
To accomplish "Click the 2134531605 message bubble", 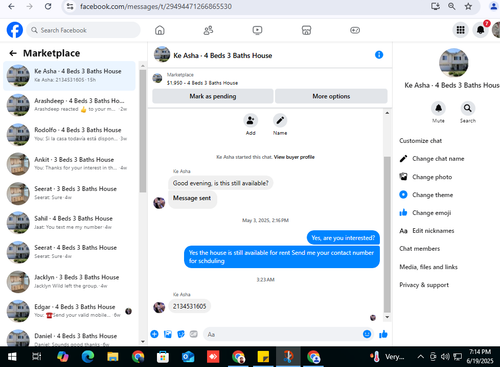I will (189, 306).
